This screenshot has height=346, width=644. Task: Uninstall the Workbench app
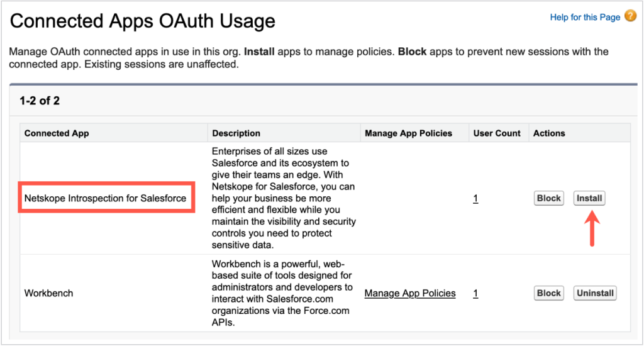click(x=595, y=293)
